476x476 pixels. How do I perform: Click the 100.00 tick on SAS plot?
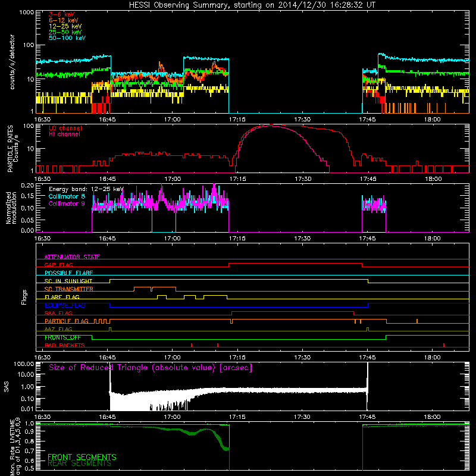tap(24, 364)
